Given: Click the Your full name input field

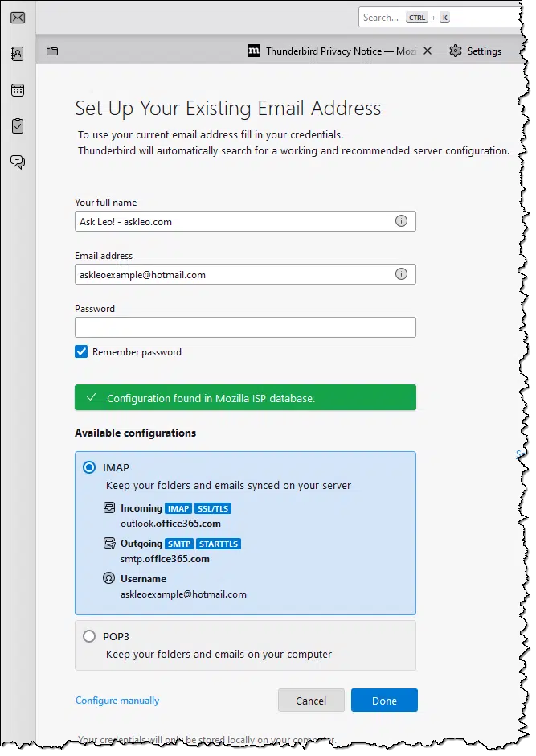Looking at the screenshot, I should pos(245,221).
